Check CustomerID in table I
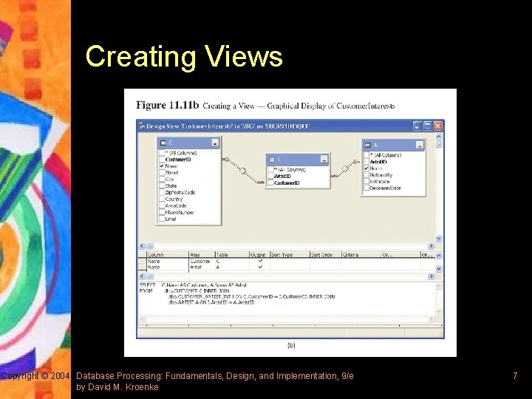 point(270,183)
